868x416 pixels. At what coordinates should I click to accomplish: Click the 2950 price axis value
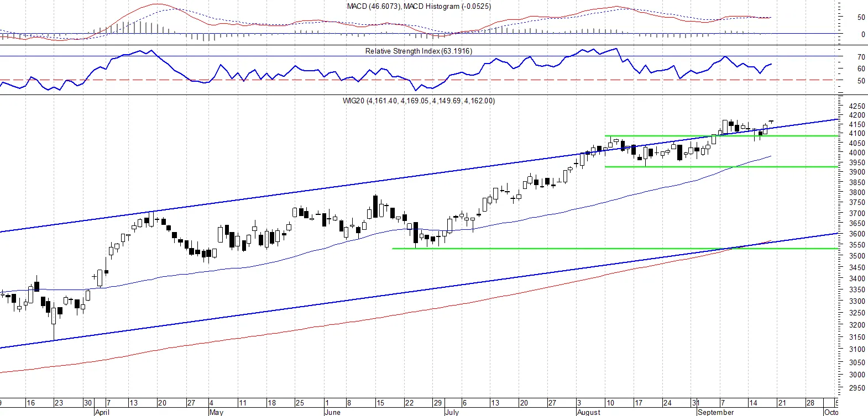pyautogui.click(x=856, y=388)
